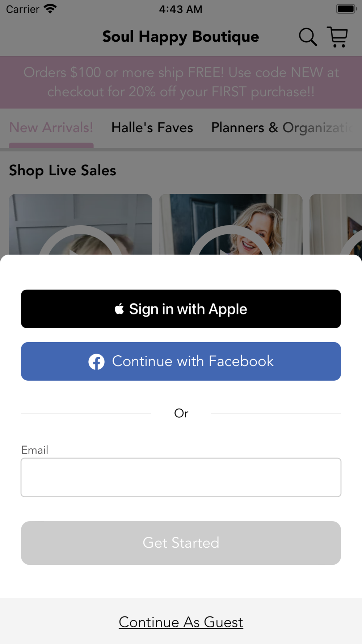Open the shopping cart icon
362x644 pixels.
point(337,37)
